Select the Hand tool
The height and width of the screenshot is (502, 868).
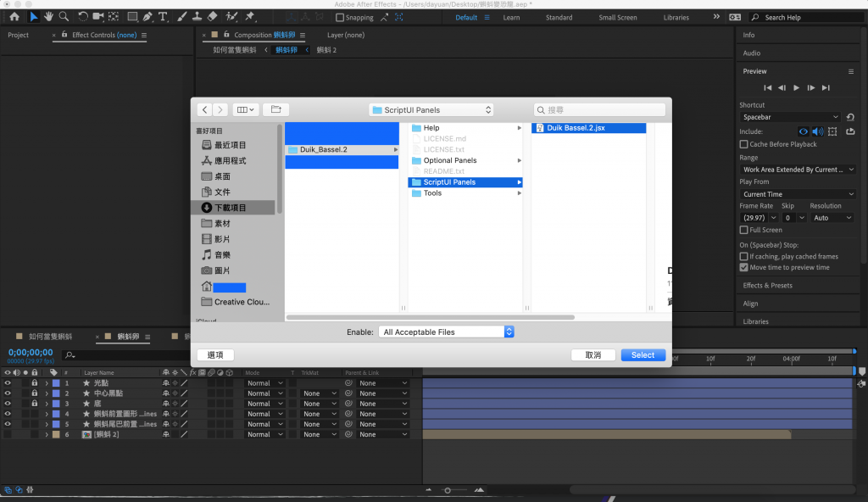(x=48, y=17)
